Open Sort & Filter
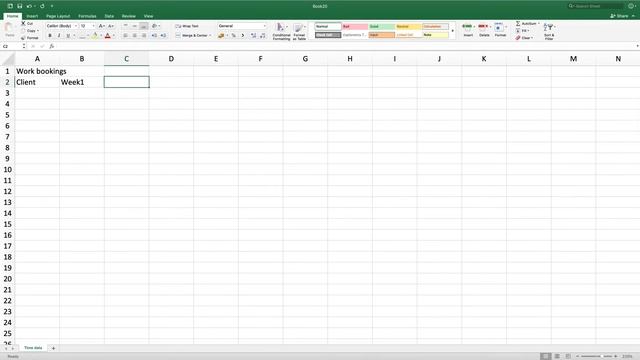 549,31
